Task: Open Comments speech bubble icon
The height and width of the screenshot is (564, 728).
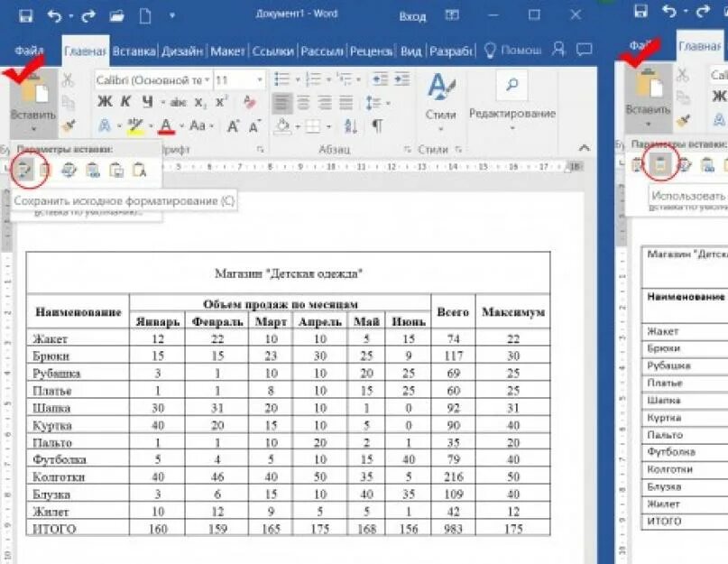Action: click(584, 49)
